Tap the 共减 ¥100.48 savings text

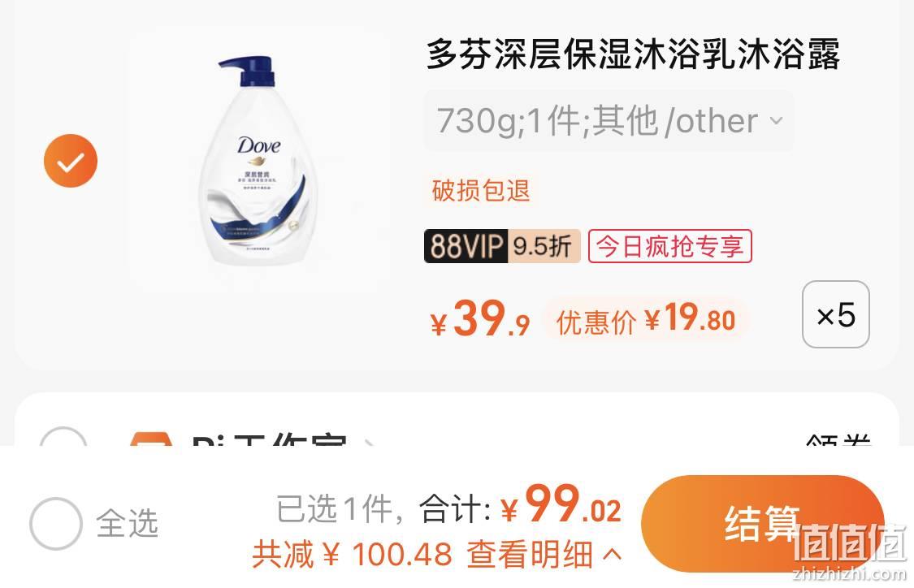(352, 554)
